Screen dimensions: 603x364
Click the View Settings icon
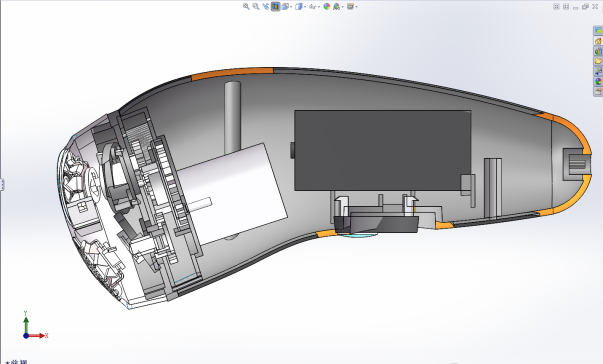pos(350,7)
